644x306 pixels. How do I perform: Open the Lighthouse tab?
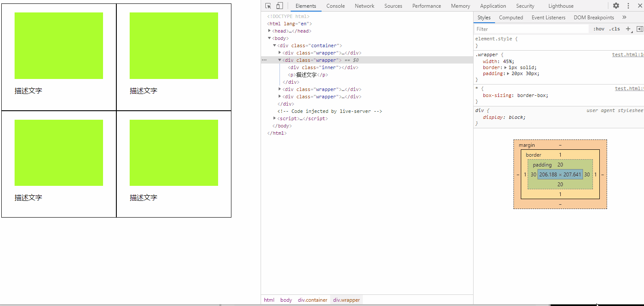click(x=561, y=6)
